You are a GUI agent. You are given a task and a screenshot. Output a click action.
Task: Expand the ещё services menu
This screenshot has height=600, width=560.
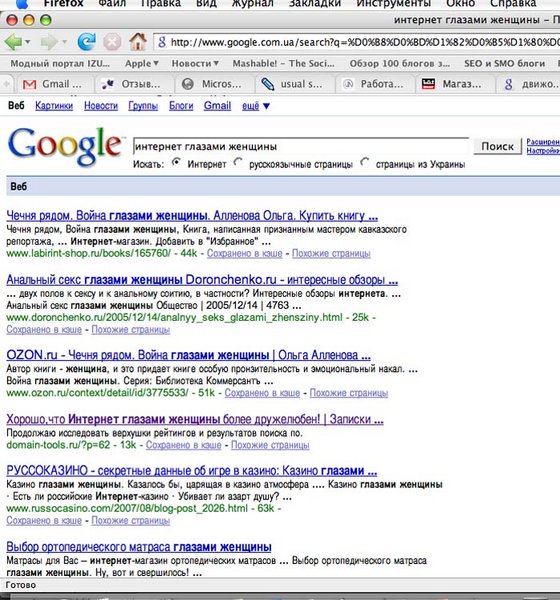click(x=256, y=106)
